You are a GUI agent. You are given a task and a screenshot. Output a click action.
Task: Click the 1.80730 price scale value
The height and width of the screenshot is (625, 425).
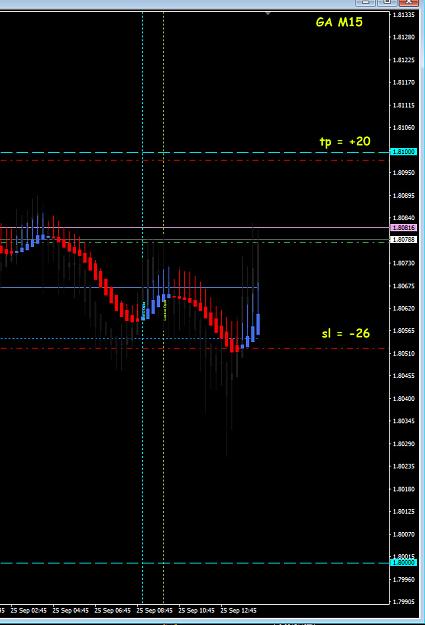click(404, 263)
